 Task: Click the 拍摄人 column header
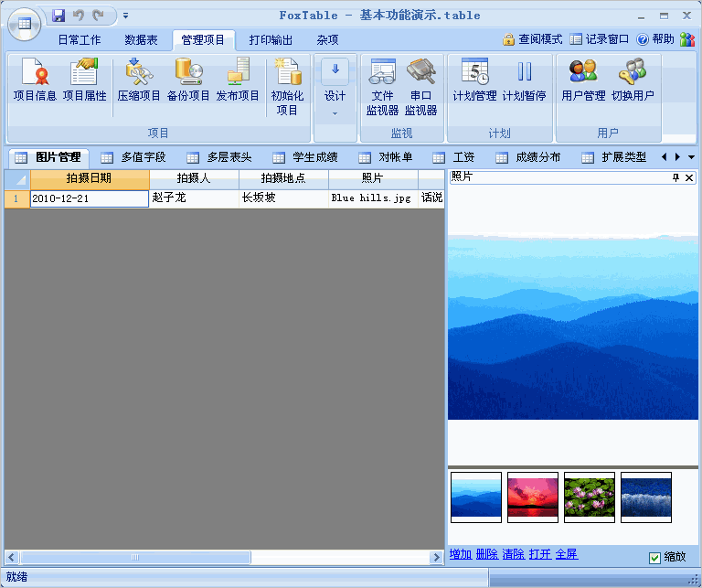coord(194,178)
